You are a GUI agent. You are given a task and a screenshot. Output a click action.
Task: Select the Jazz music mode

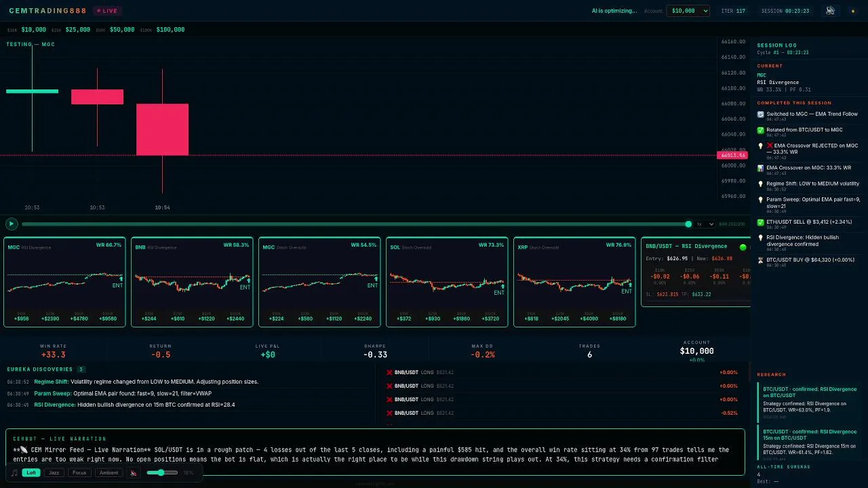(54, 472)
